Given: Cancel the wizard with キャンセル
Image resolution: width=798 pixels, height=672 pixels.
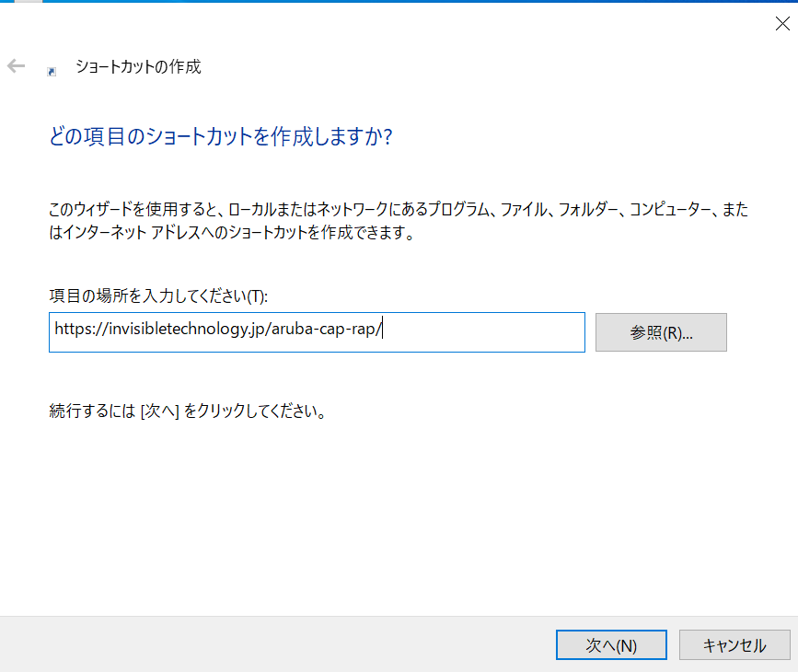Looking at the screenshot, I should (x=734, y=645).
